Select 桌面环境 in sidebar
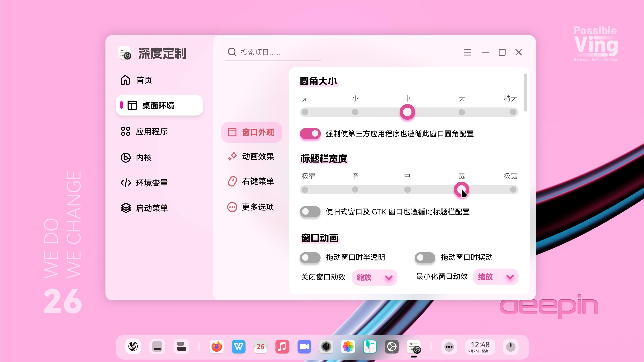The height and width of the screenshot is (362, 644). point(159,105)
